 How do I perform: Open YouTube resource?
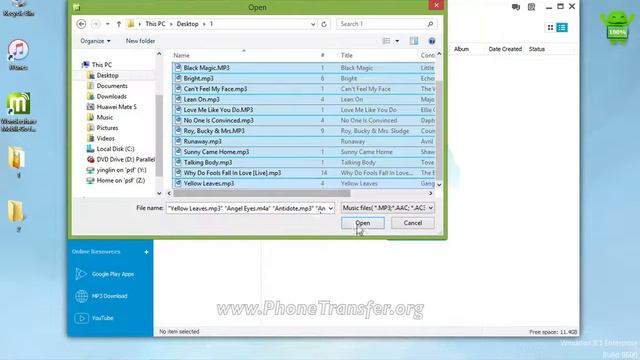click(94, 318)
